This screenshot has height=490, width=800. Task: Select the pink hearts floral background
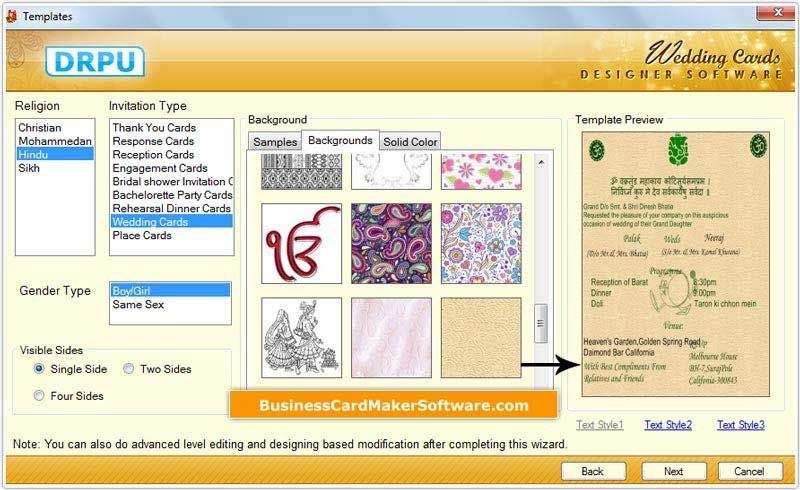[481, 172]
